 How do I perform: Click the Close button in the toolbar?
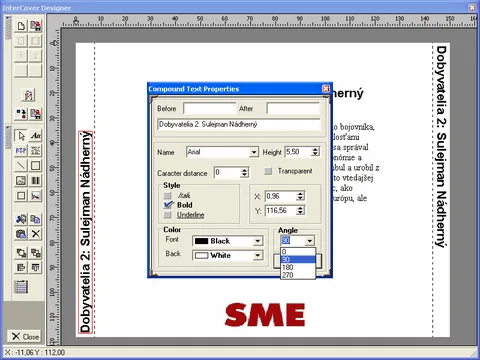tap(25, 337)
